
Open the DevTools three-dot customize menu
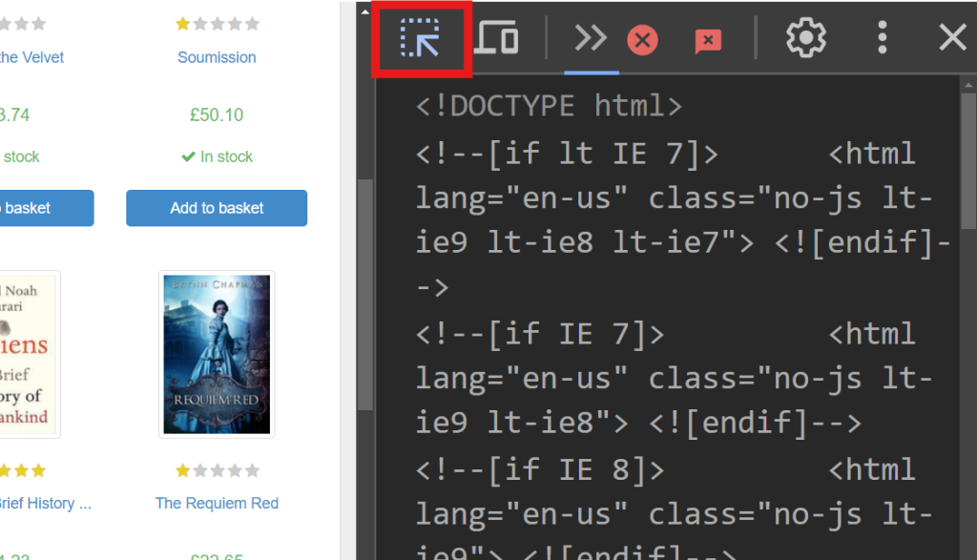pos(883,38)
